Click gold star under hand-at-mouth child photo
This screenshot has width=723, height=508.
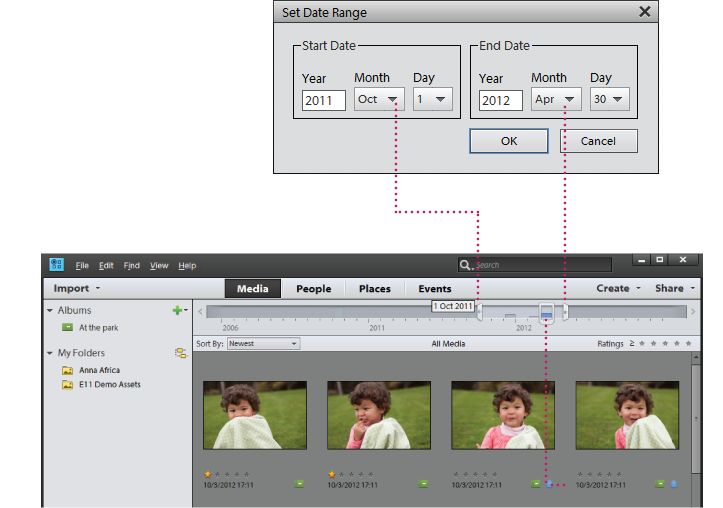[332, 474]
